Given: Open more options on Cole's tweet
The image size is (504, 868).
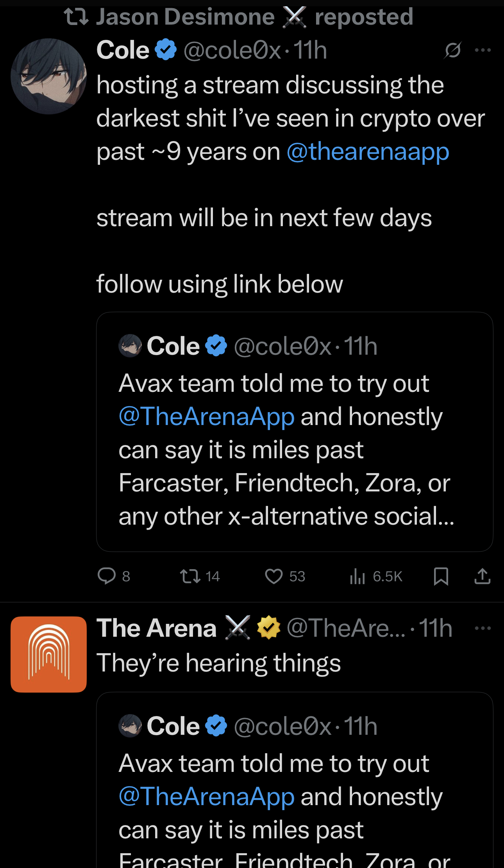Looking at the screenshot, I should pyautogui.click(x=483, y=50).
